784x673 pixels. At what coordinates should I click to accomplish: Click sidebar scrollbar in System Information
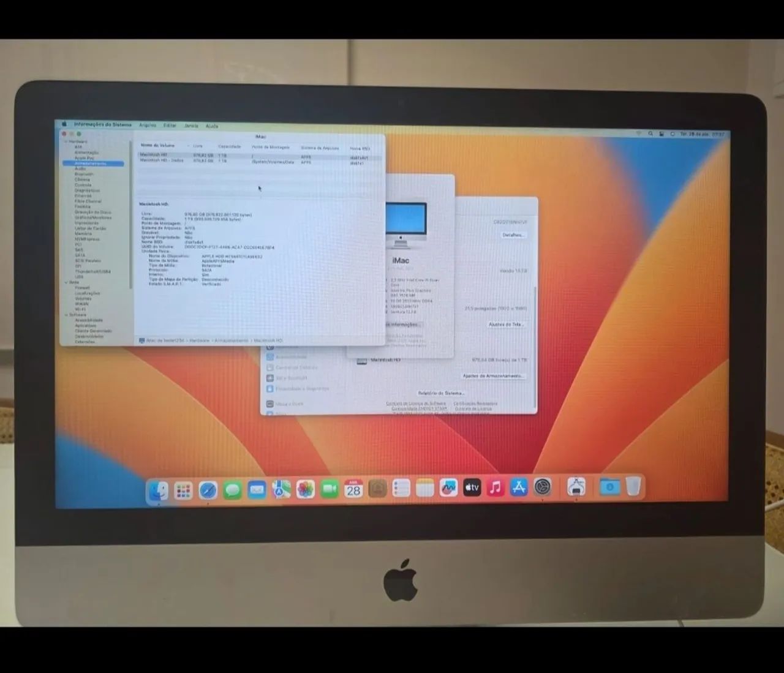[x=130, y=214]
